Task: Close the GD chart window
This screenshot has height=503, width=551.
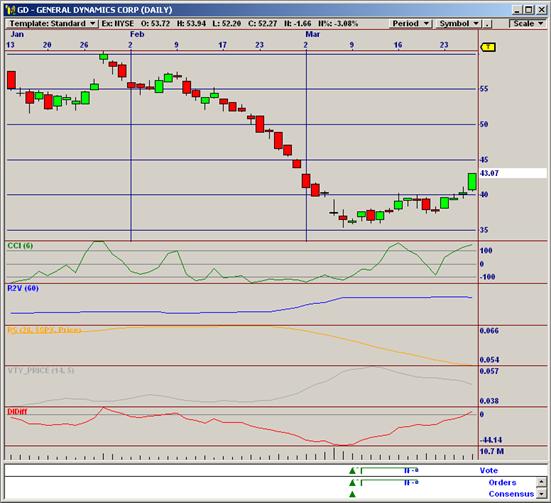Action: pos(541,9)
